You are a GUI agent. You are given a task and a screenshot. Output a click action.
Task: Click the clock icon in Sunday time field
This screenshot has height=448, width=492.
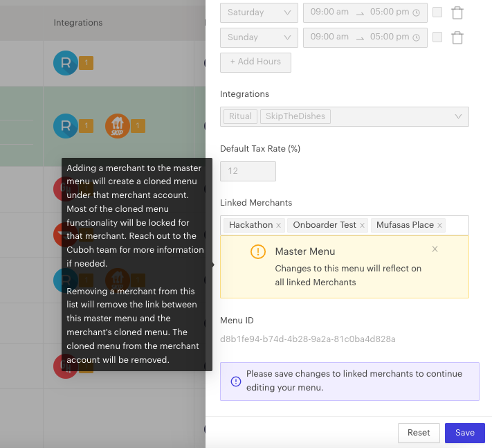pos(416,37)
